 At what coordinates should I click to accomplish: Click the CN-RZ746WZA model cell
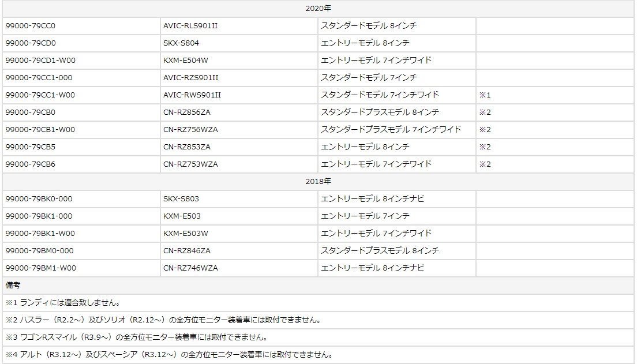[190, 268]
